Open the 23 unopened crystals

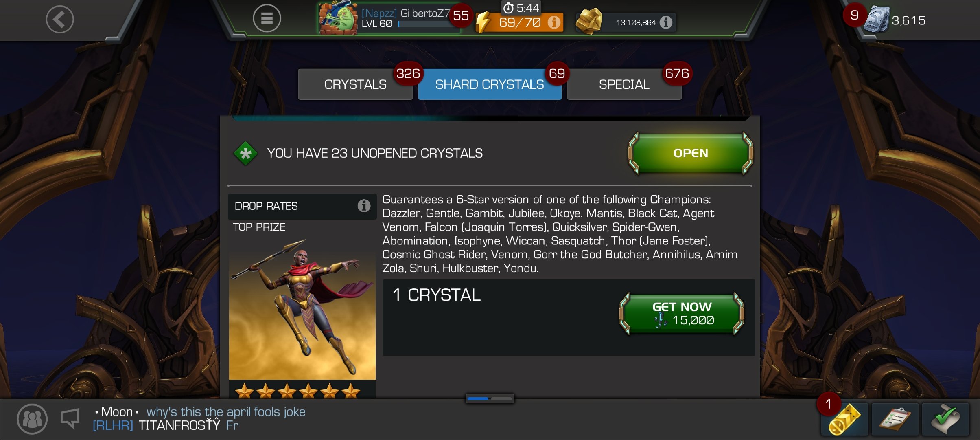coord(691,153)
